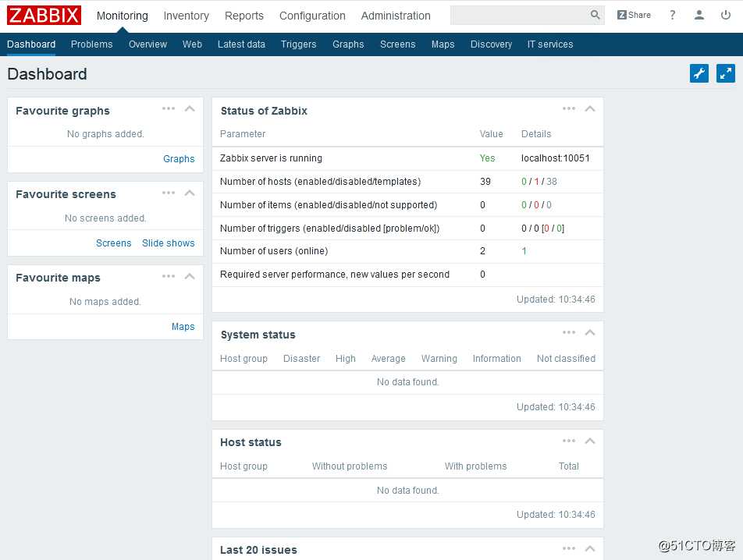Collapse the Favourite screens widget

(x=190, y=193)
